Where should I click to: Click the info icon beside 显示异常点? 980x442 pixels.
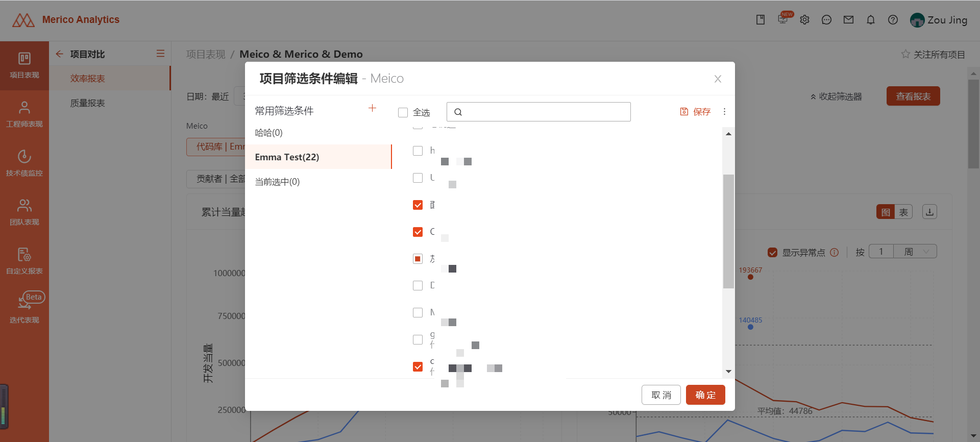tap(835, 252)
